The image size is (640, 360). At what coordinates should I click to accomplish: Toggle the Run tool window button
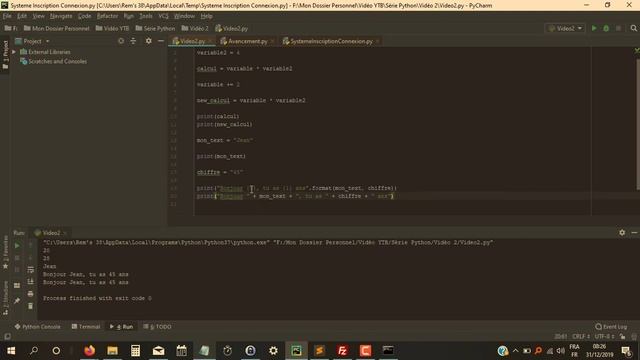click(121, 327)
